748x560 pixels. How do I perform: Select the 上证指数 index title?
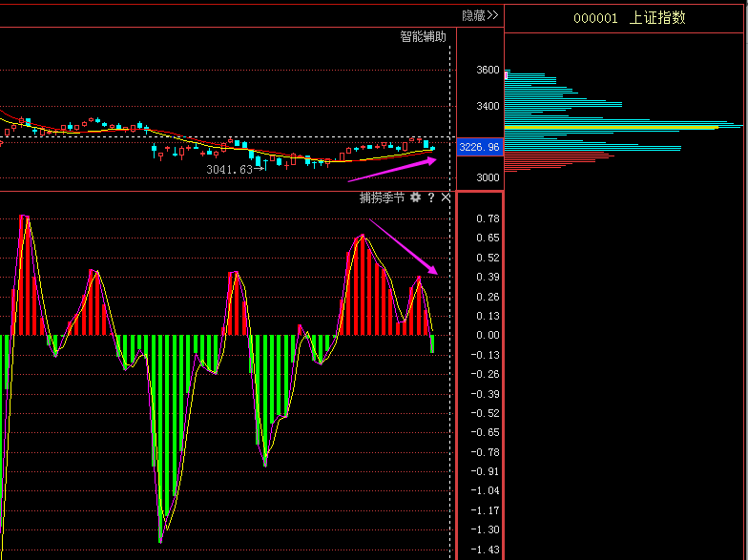coord(657,18)
